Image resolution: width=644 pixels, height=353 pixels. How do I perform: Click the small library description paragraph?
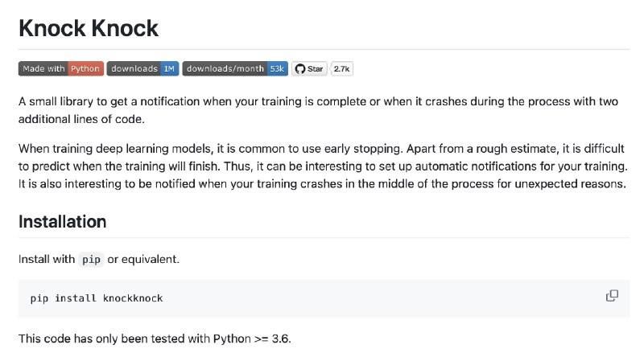pos(318,110)
